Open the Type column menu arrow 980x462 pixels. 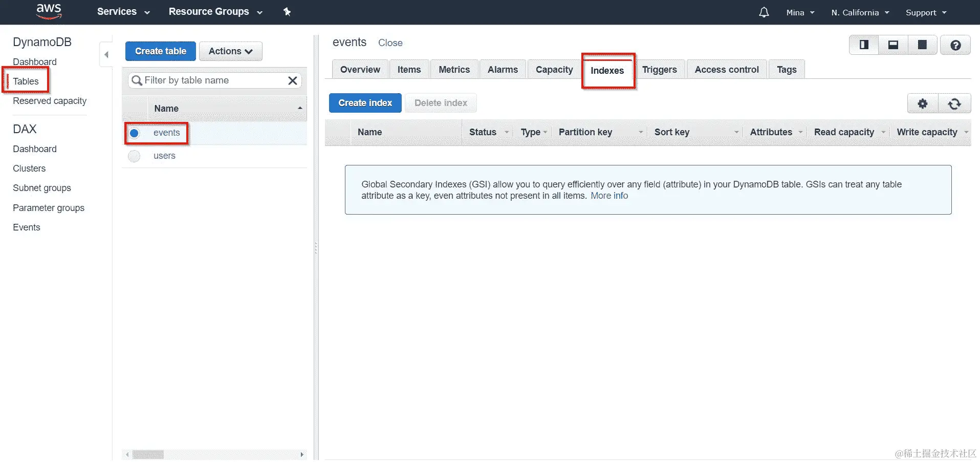pos(545,132)
